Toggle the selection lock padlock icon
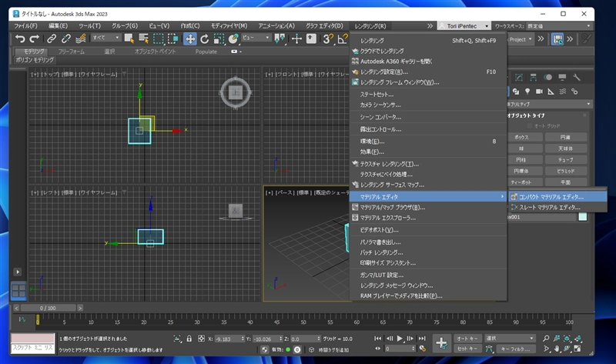The height and width of the screenshot is (364, 616). (189, 339)
